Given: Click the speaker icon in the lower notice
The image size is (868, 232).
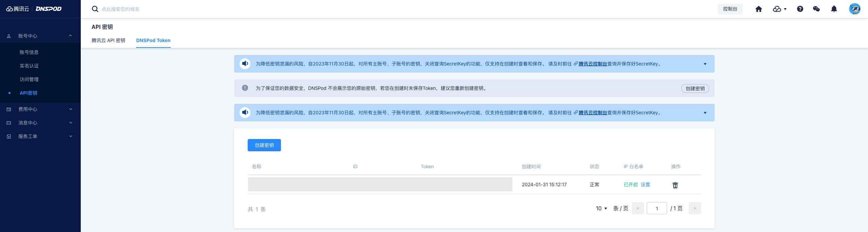Looking at the screenshot, I should coord(245,113).
